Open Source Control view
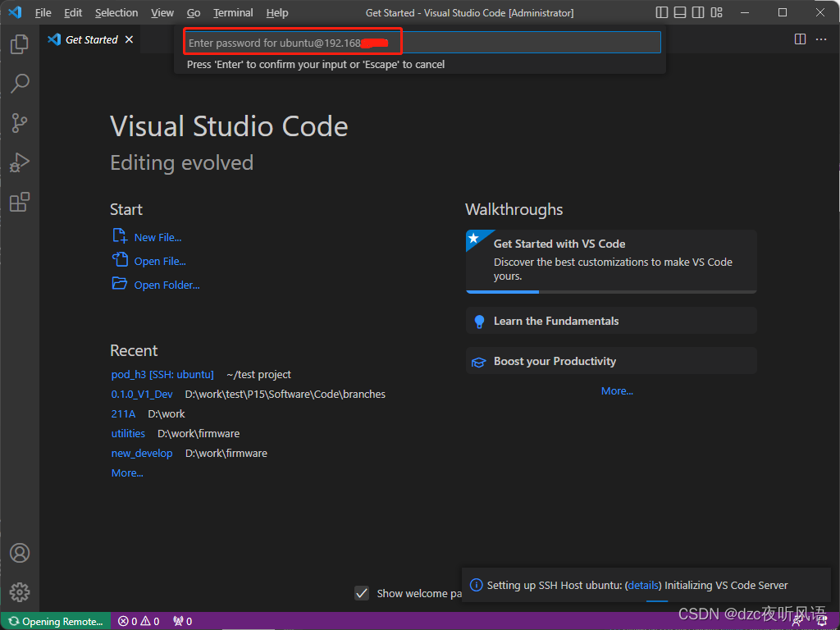 (x=20, y=123)
